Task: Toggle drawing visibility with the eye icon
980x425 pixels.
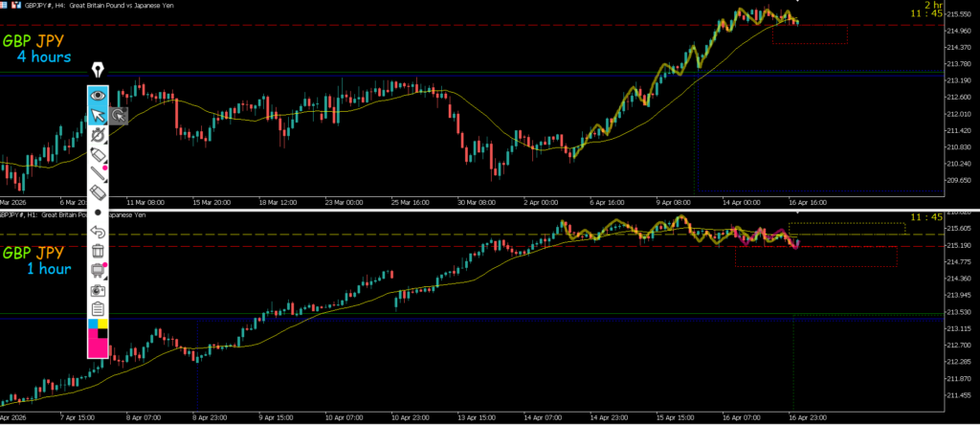Action: click(98, 96)
